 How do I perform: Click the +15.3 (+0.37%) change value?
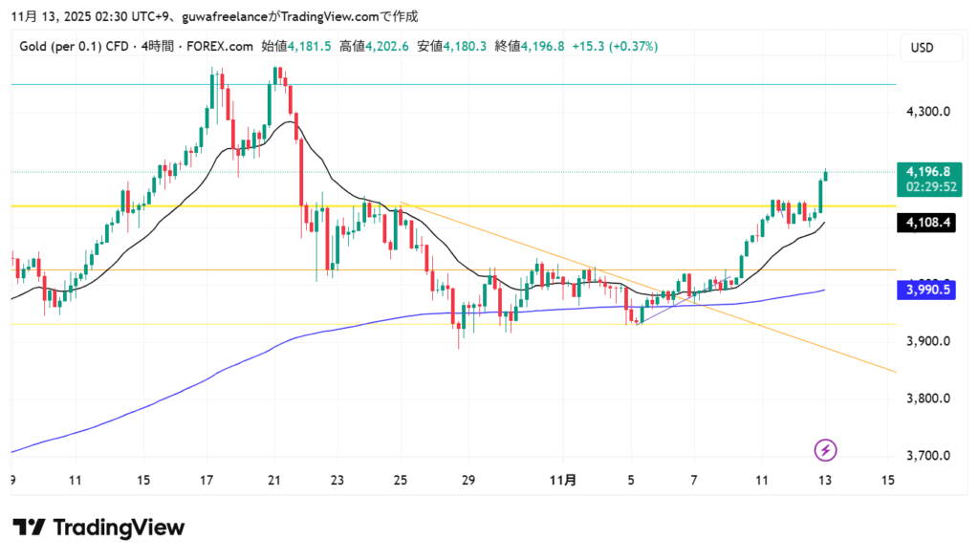[615, 46]
